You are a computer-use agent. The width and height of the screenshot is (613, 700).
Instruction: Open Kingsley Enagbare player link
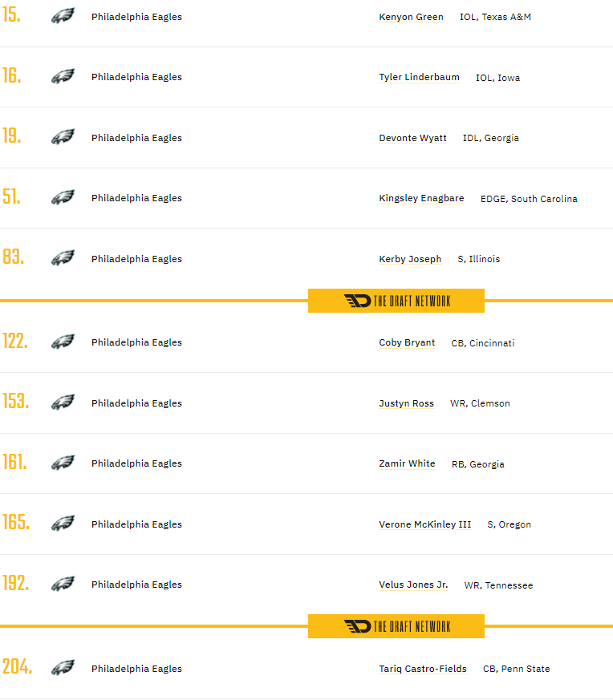tap(421, 198)
